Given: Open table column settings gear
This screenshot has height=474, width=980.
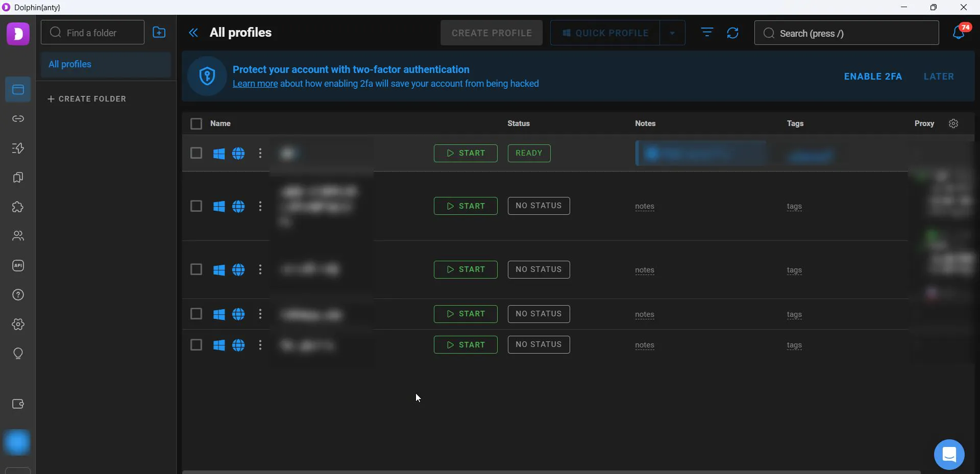Looking at the screenshot, I should click(953, 123).
